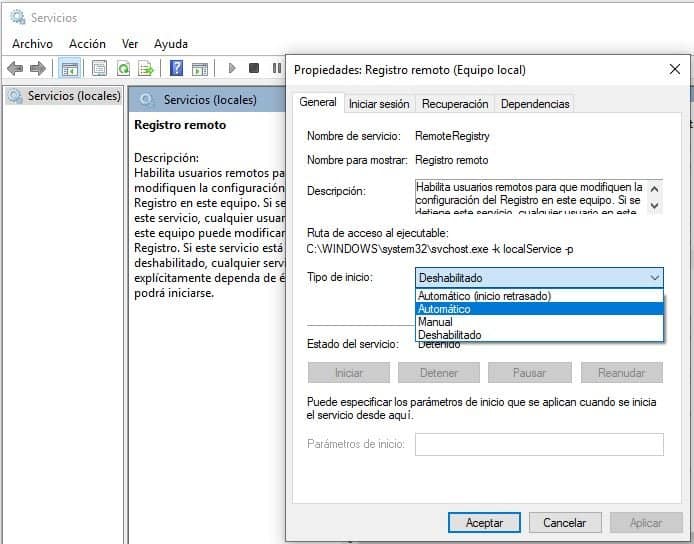
Task: Click the RemoteRegistry service name text
Action: pos(452,136)
